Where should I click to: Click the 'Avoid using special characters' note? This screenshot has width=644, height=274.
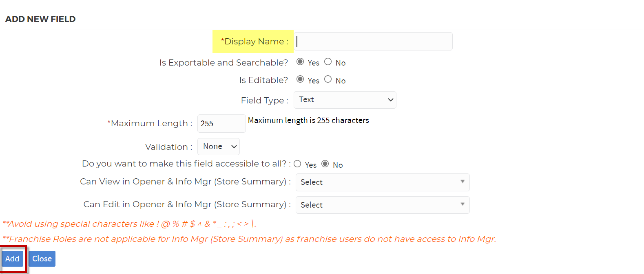click(x=129, y=224)
